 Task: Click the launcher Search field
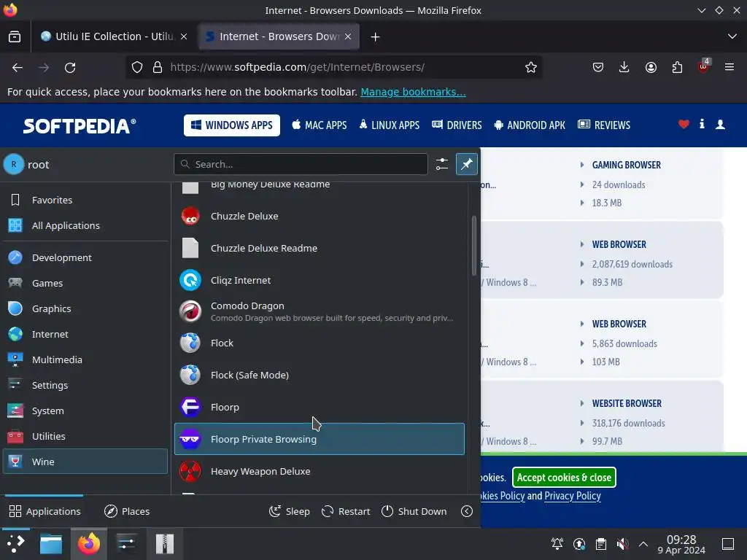point(301,164)
